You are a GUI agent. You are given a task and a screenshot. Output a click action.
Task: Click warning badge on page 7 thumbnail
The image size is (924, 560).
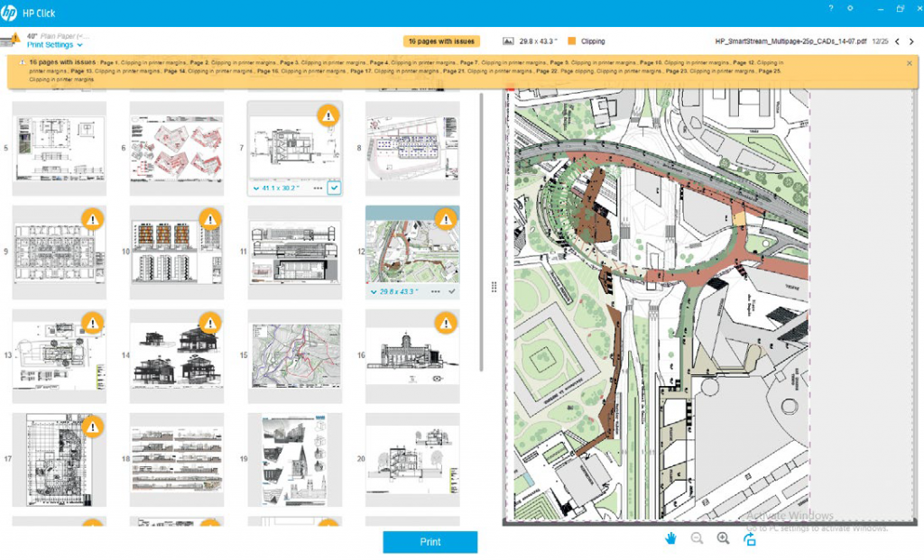[x=328, y=115]
